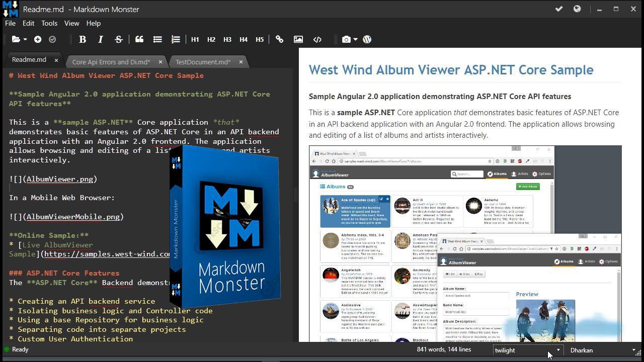The image size is (644, 362).
Task: Insert a bulleted list
Action: [x=157, y=39]
